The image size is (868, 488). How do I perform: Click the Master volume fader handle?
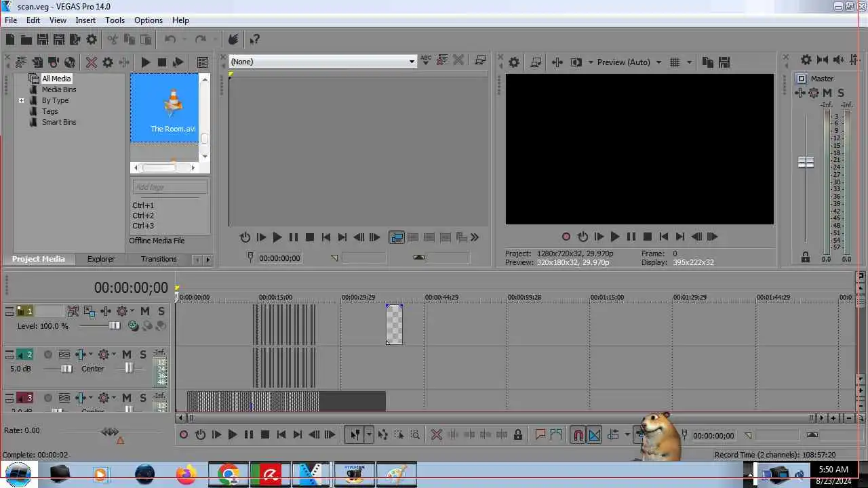(806, 163)
